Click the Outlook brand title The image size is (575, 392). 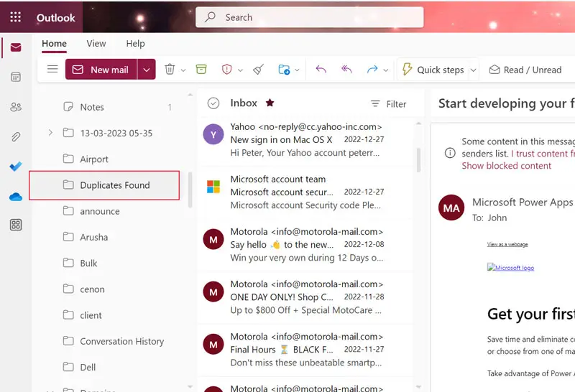click(x=56, y=17)
